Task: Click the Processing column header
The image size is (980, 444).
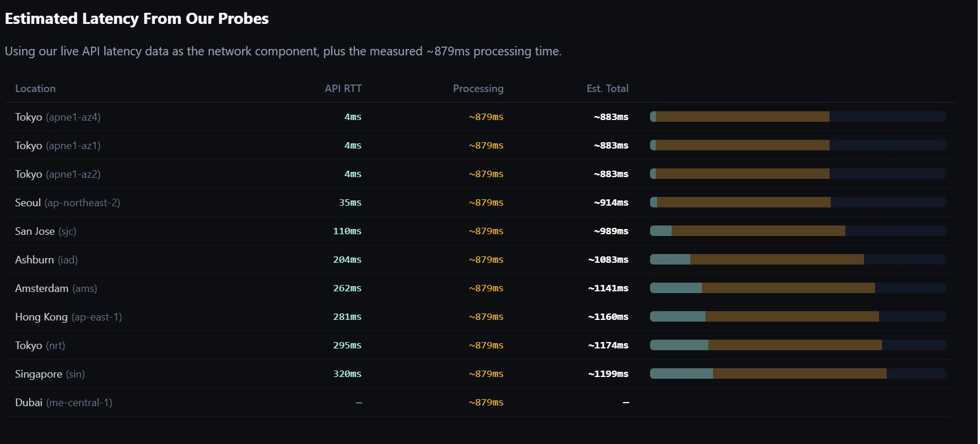Action: coord(478,89)
